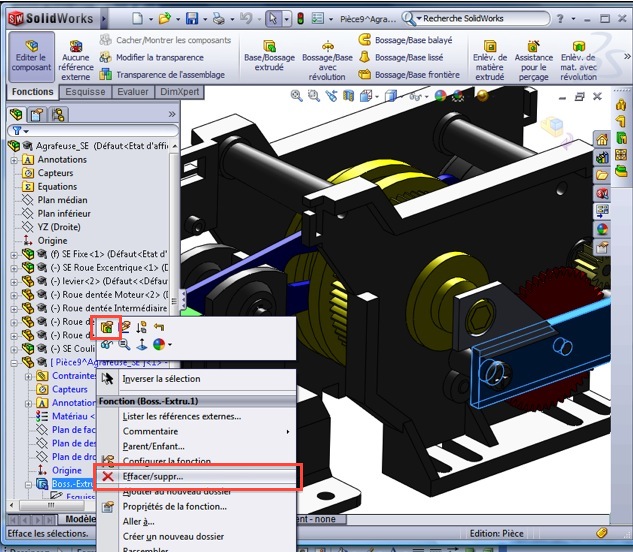This screenshot has height=552, width=633.
Task: Click Normal to icon in context toolbar
Action: click(x=142, y=344)
